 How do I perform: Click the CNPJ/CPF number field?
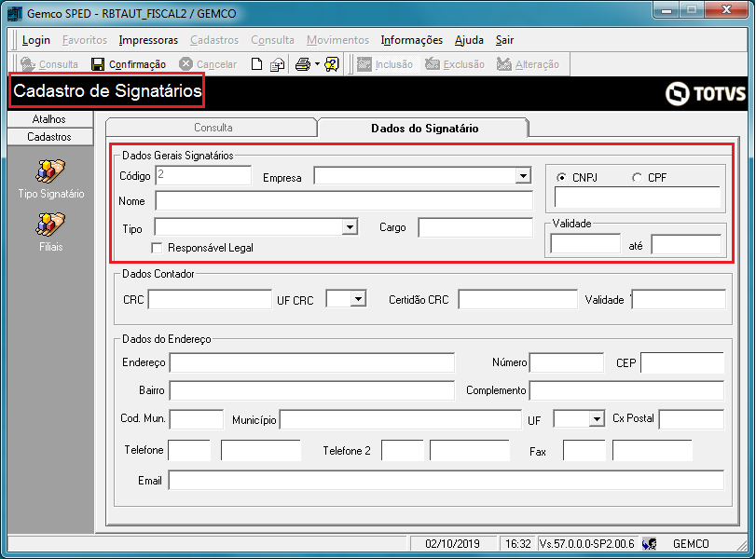[638, 197]
